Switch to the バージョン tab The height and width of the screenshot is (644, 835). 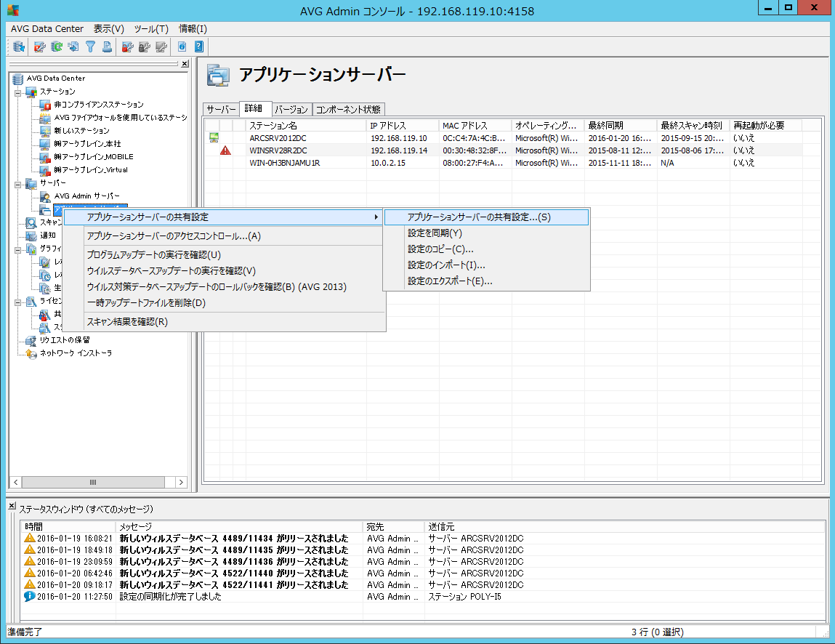click(x=291, y=109)
